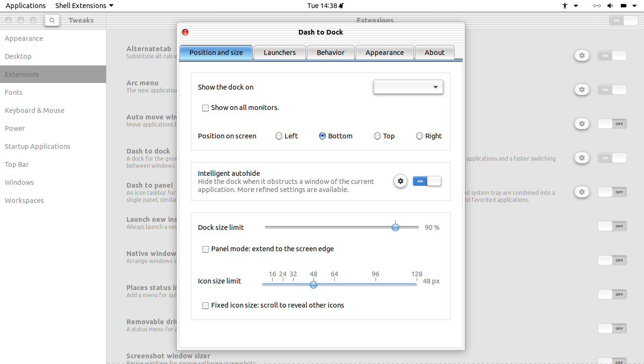The width and height of the screenshot is (644, 364).
Task: Click the Icon size limit slider handle
Action: click(x=313, y=284)
